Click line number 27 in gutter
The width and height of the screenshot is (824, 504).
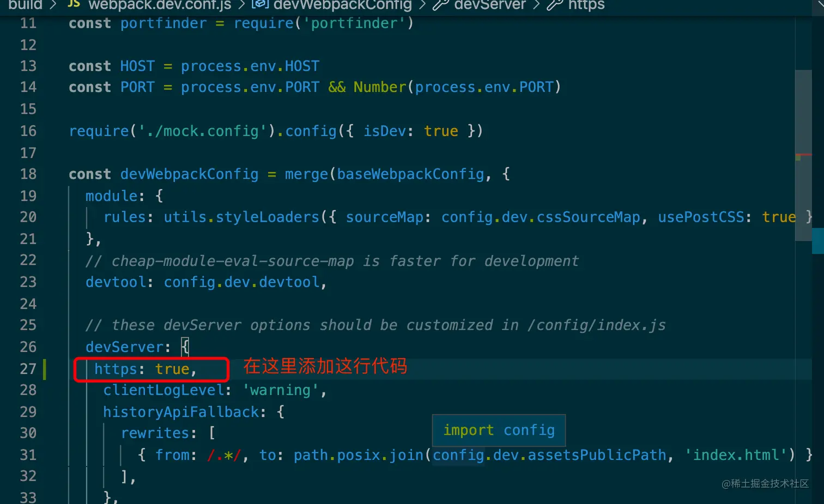click(x=28, y=369)
